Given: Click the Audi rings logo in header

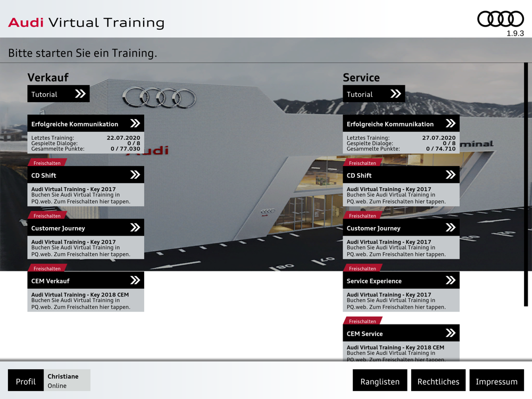Looking at the screenshot, I should point(501,19).
